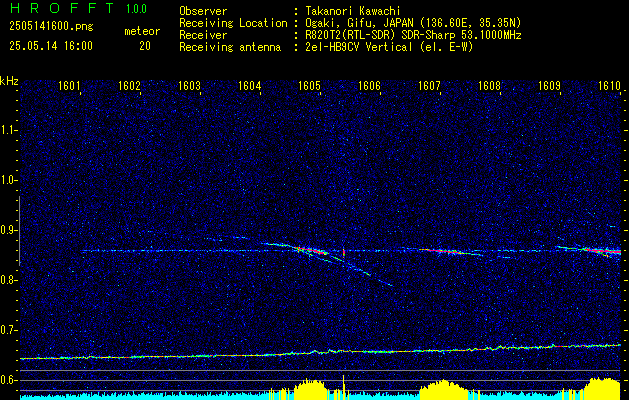Click the 1.1 kHz frequency label
629x400 pixels.
click(8, 130)
